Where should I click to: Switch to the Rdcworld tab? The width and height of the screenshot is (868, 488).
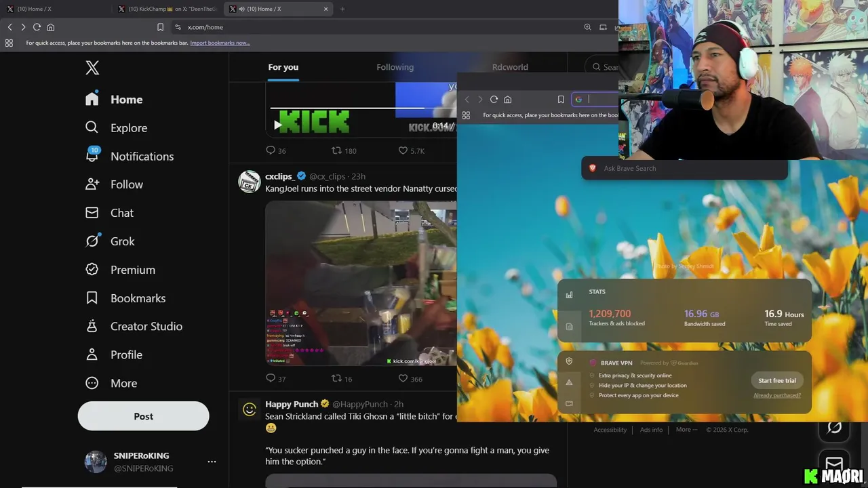click(510, 67)
